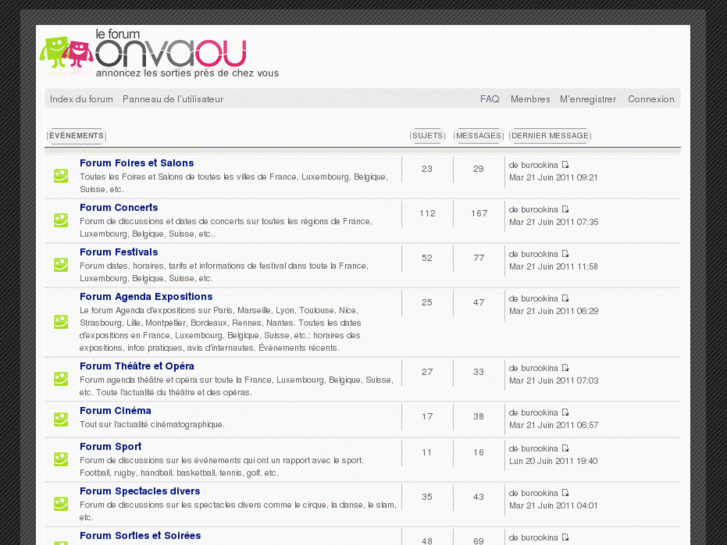Click the DERNIER MESSAGE column header
Screen dimensions: 727x545
550,136
